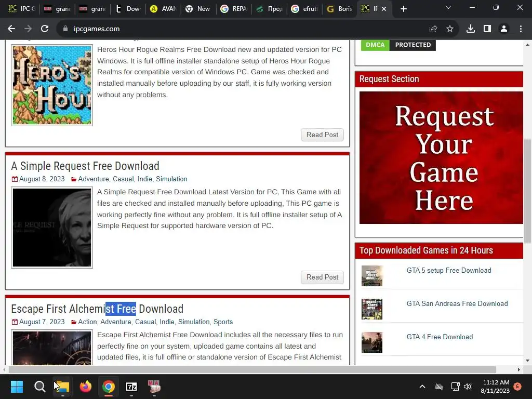
Task: Open GTA 5 setup Free Download
Action: 449,270
